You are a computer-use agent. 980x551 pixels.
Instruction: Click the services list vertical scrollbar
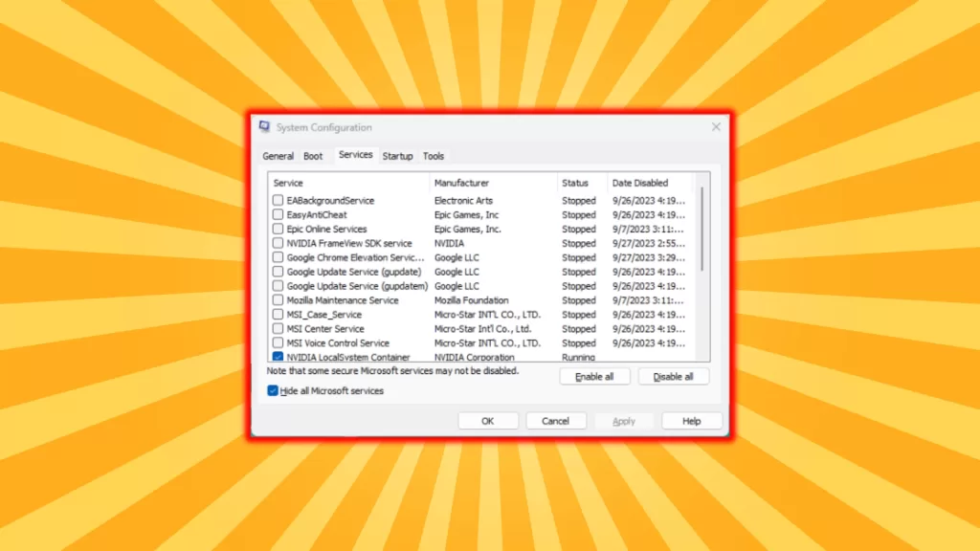click(x=702, y=230)
